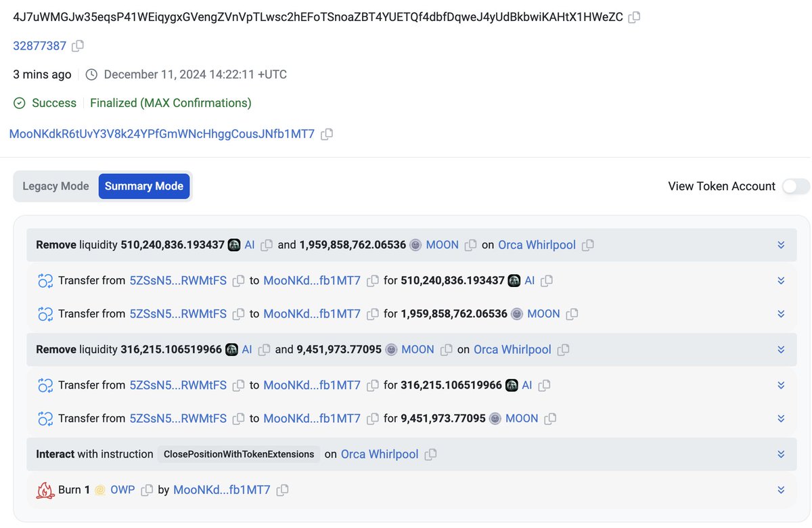Copy signer address MooNKdkR6tUvY3V8k24...

[327, 134]
